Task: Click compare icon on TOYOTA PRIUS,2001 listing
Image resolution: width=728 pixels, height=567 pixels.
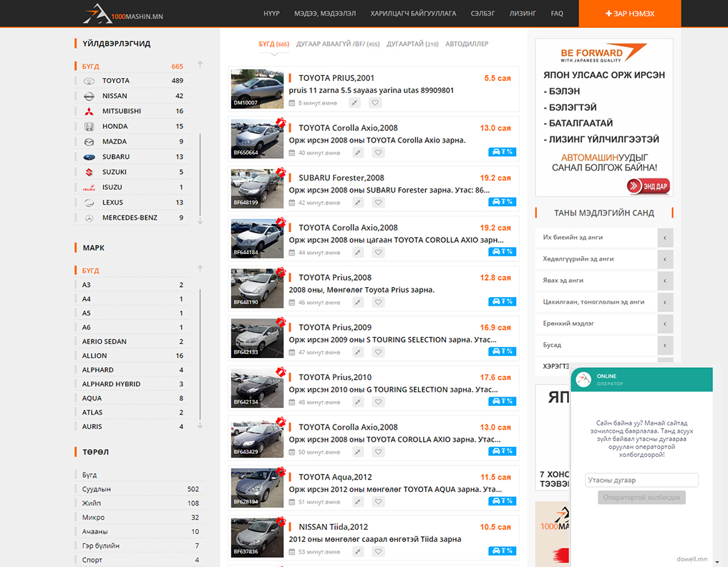Action: tap(355, 102)
